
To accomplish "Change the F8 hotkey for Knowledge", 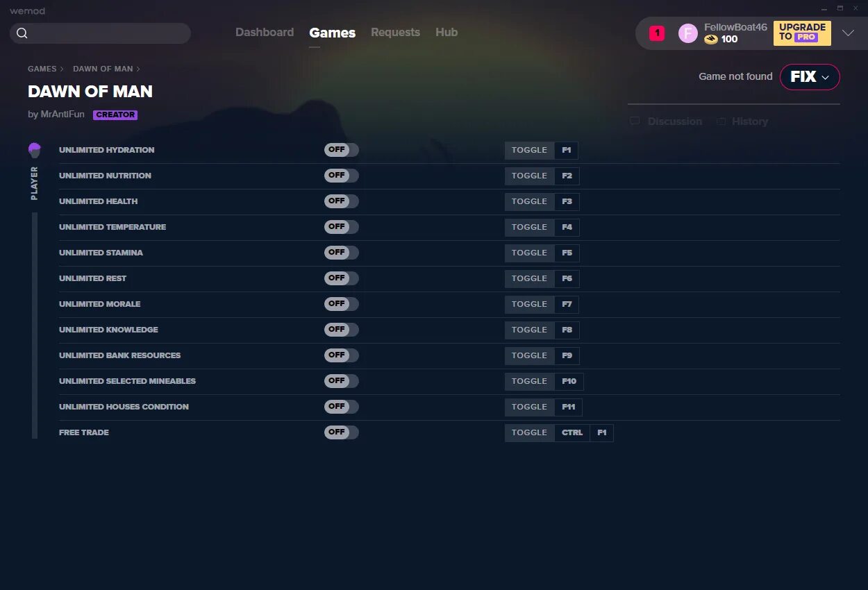I will pyautogui.click(x=567, y=330).
